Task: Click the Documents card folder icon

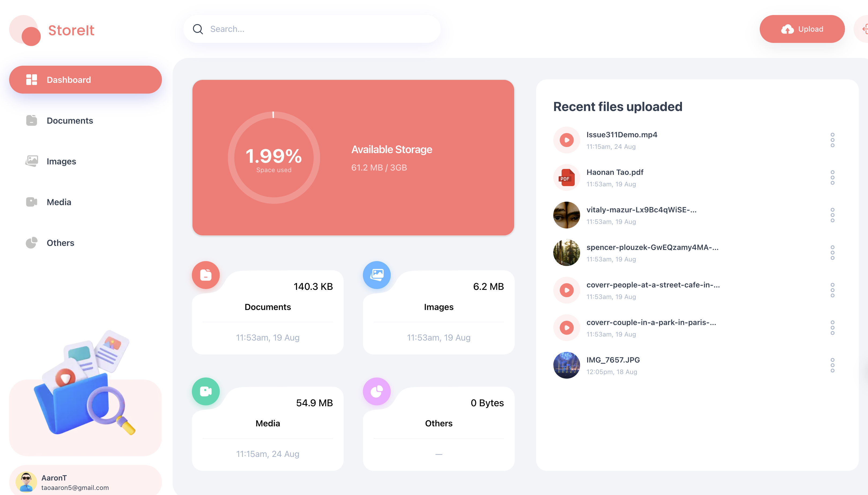Action: [206, 275]
